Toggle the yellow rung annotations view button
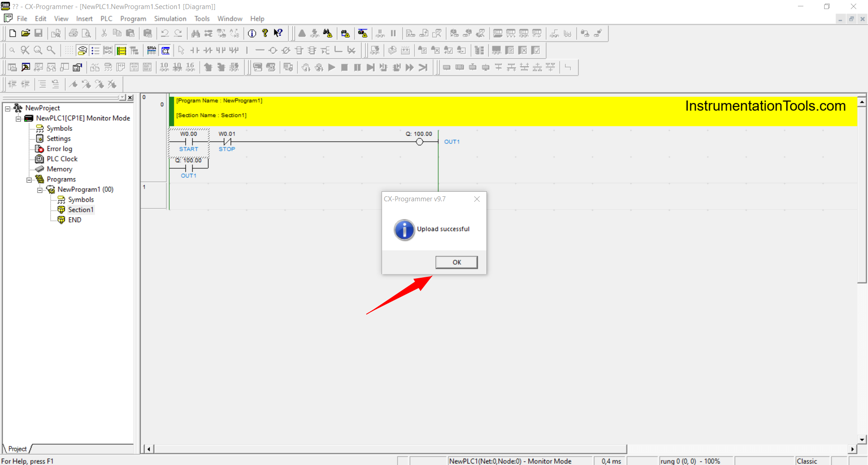This screenshot has height=465, width=868. point(121,50)
